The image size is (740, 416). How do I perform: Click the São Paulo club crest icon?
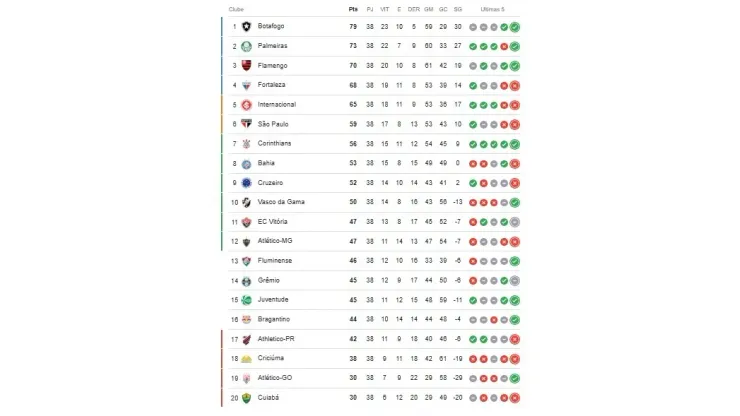[246, 124]
